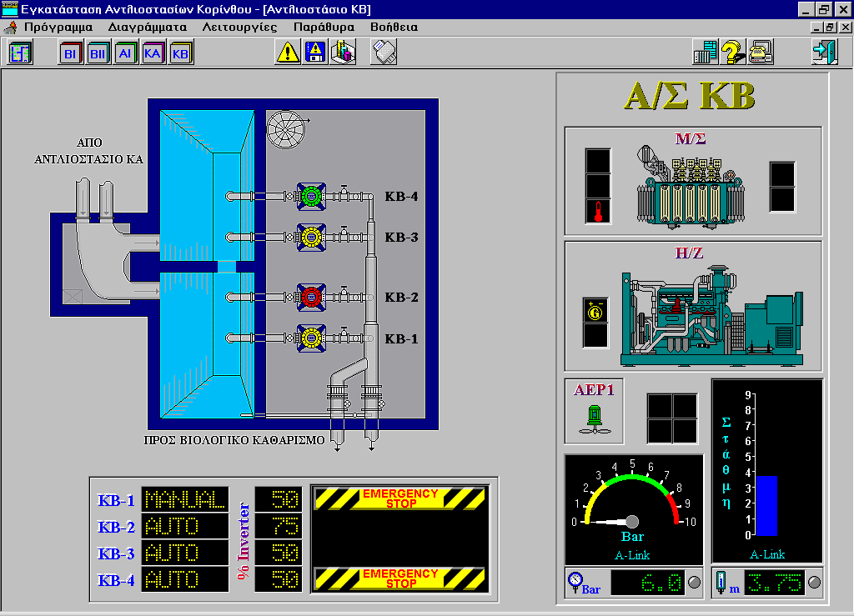Open the BII station toolbar button

(98, 53)
